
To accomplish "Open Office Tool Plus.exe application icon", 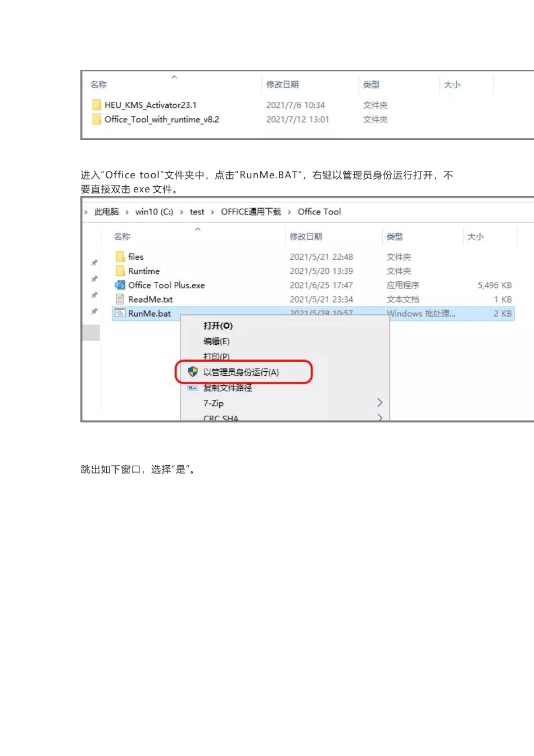I will click(x=119, y=285).
